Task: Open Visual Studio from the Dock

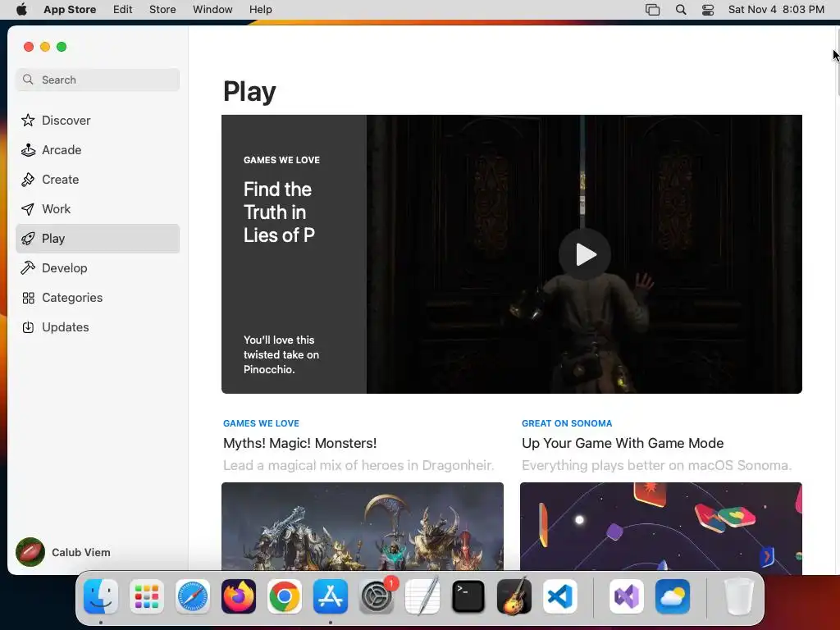Action: 626,596
